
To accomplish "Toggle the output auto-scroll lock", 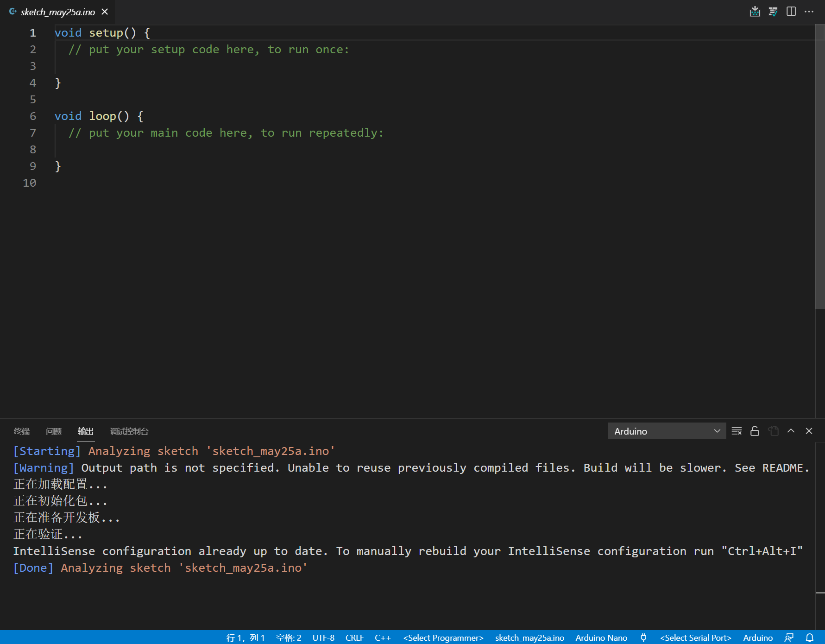I will (x=755, y=431).
